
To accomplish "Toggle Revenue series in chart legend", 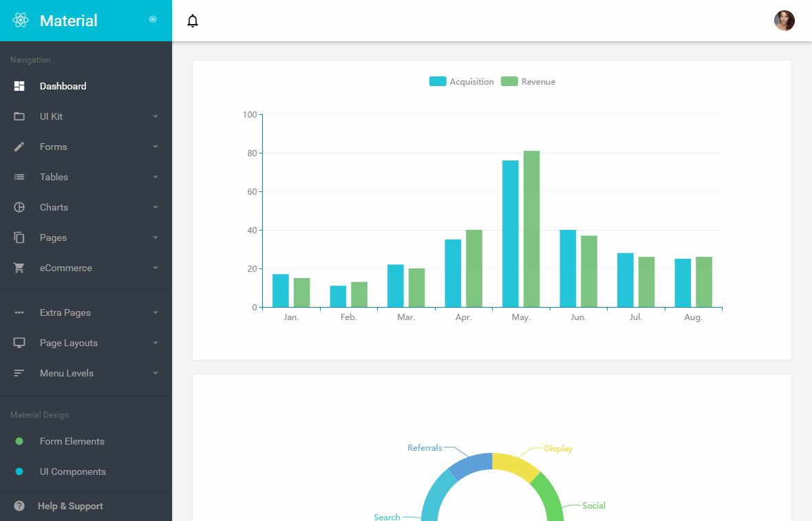I will coord(528,81).
